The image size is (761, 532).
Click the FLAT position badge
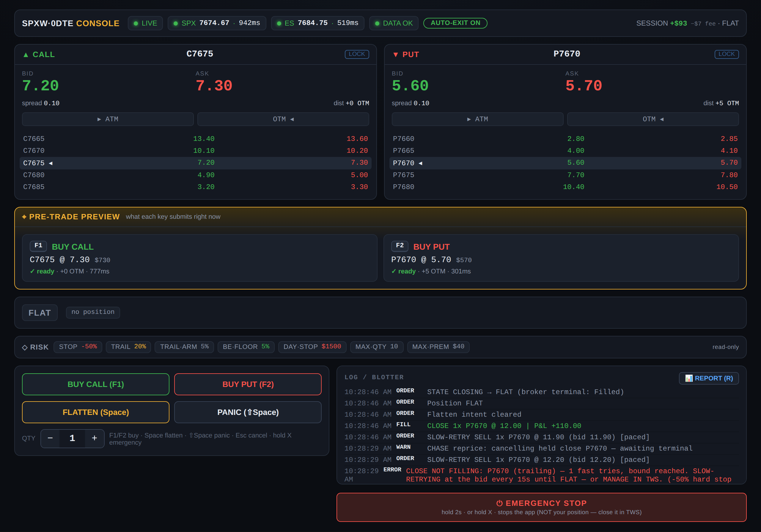click(40, 313)
